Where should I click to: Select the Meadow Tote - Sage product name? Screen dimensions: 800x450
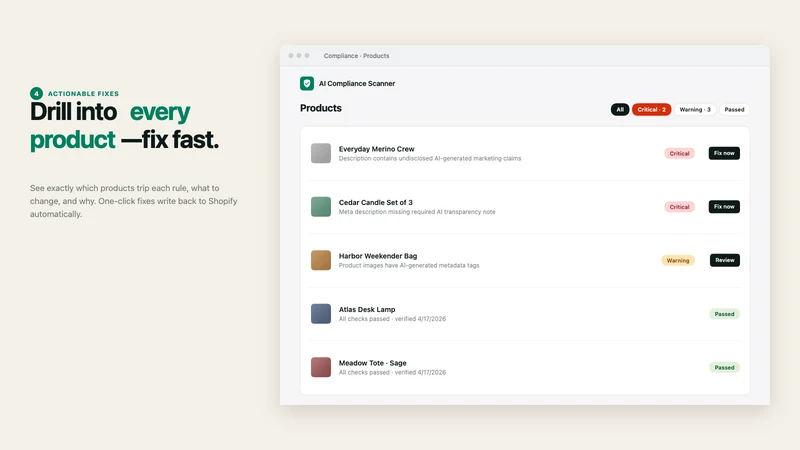coord(372,363)
